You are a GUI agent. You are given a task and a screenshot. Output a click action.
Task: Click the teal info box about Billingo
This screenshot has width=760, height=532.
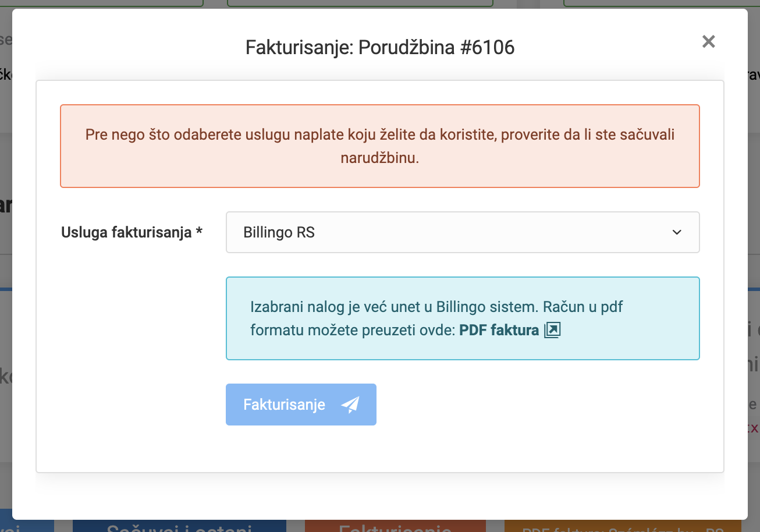pos(463,318)
